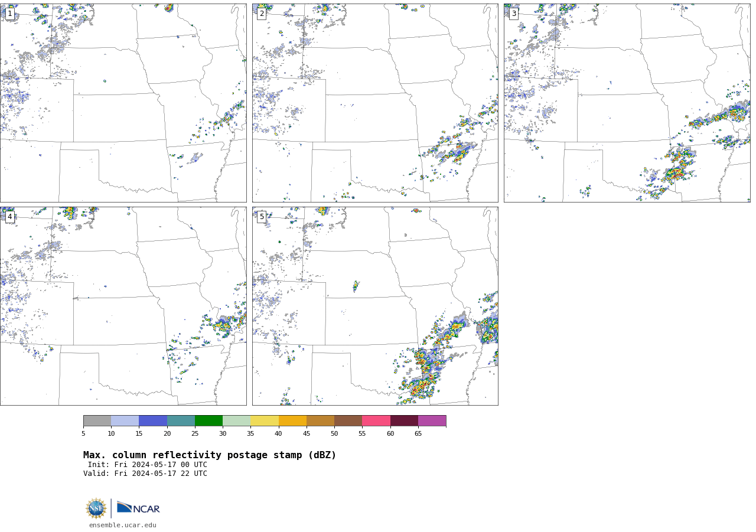Viewport: 756px width, 532px height.
Task: Click the panel number 5 label
Action: [x=262, y=217]
